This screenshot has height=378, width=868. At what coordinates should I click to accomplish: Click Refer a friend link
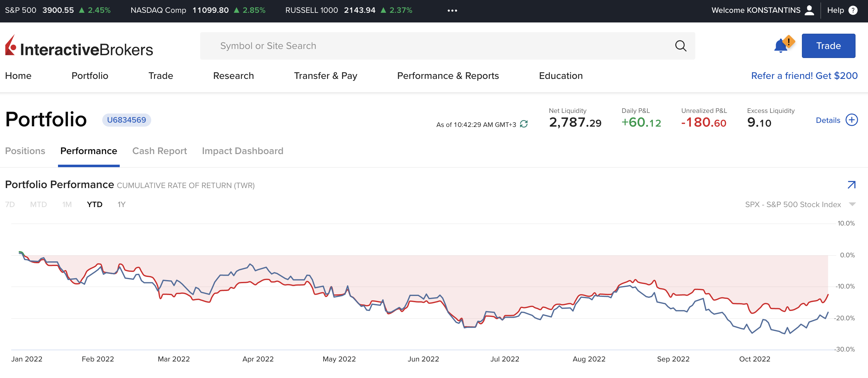coord(804,76)
